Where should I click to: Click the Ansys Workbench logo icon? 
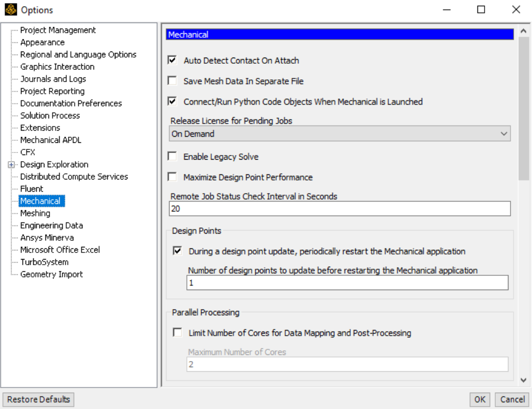(x=11, y=10)
